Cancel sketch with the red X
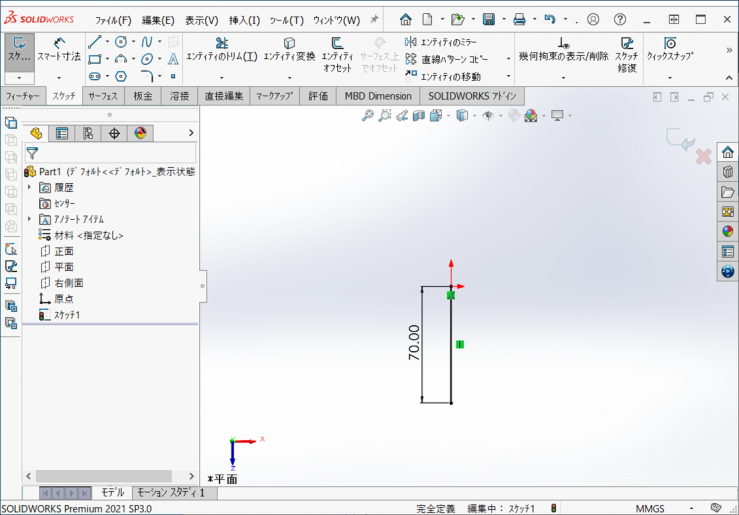Viewport: 739px width, 515px height. (x=703, y=156)
